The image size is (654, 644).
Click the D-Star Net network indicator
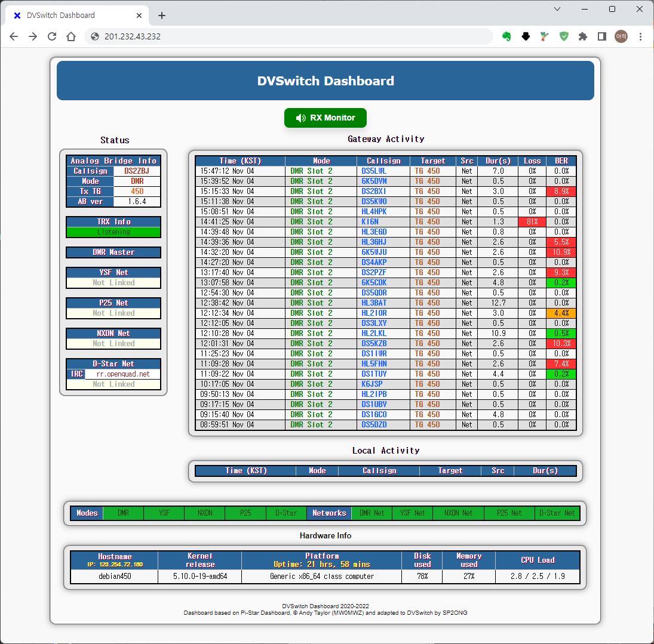557,513
